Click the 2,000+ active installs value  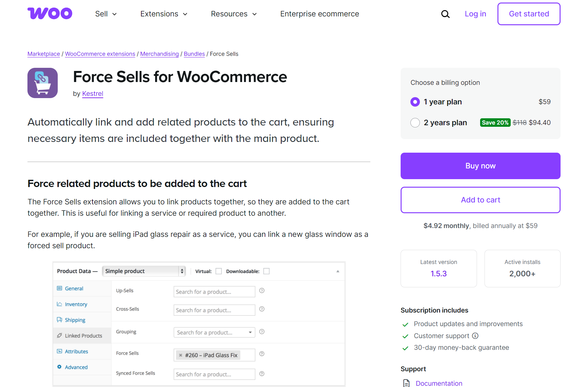522,274
